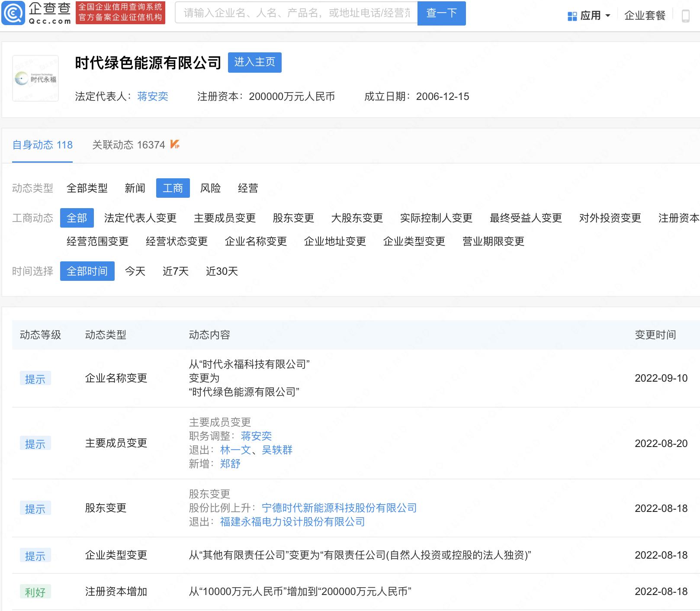Open the mobile phone icon in header
Image resolution: width=700 pixels, height=611 pixels.
click(685, 16)
